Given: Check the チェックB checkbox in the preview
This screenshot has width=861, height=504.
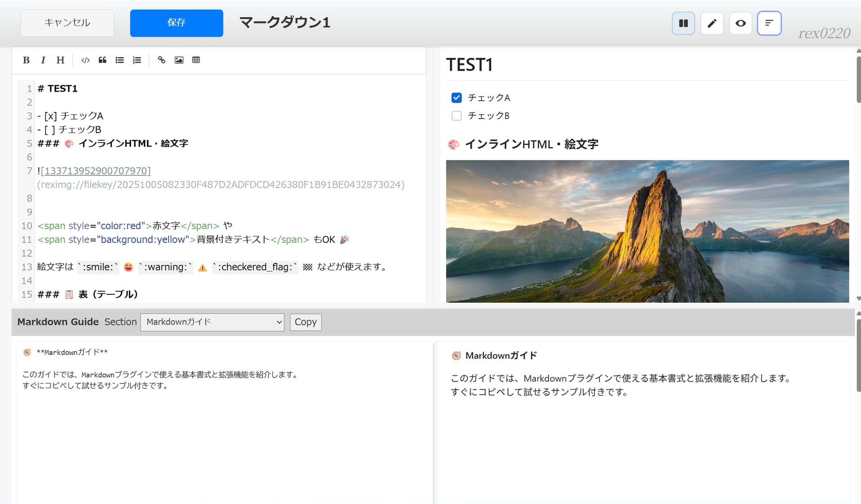Looking at the screenshot, I should [x=457, y=116].
